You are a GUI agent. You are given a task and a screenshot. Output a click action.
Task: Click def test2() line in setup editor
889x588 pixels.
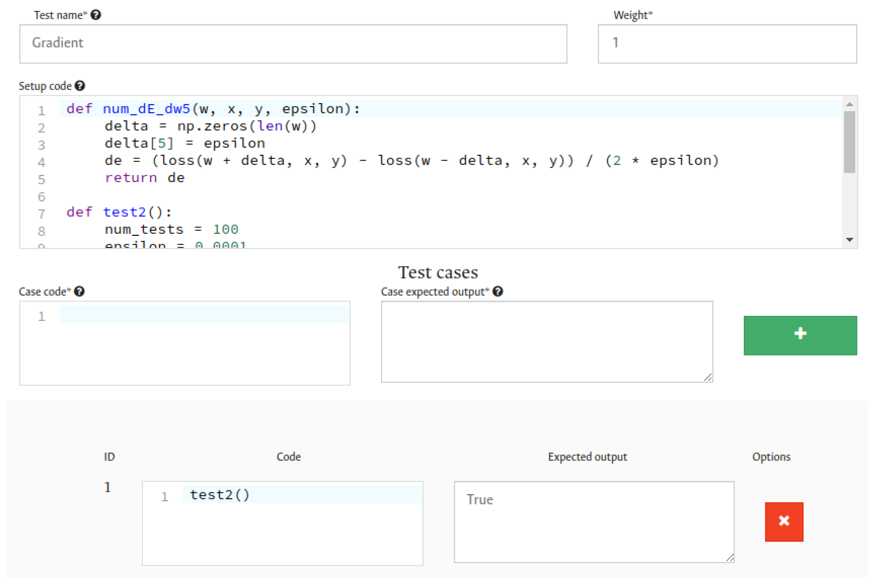[x=119, y=212]
